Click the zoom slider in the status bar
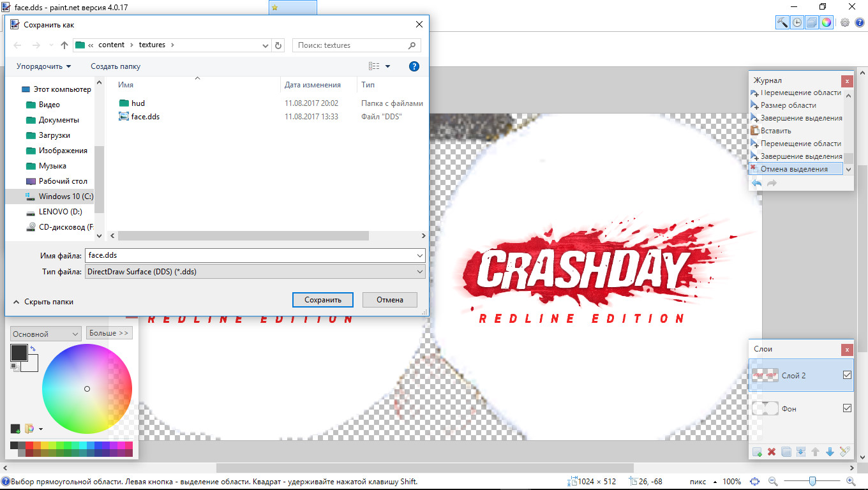868x490 pixels. 812,482
